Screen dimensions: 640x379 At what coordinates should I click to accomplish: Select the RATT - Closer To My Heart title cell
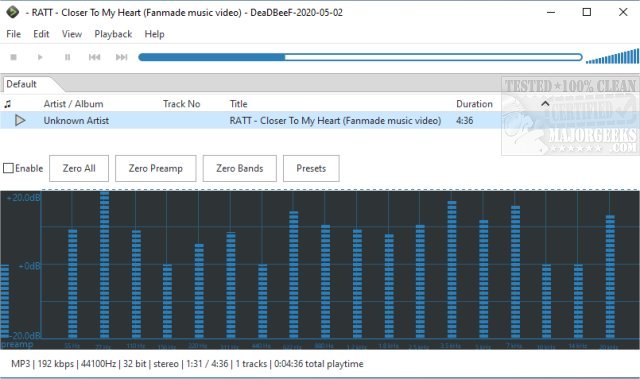[335, 121]
